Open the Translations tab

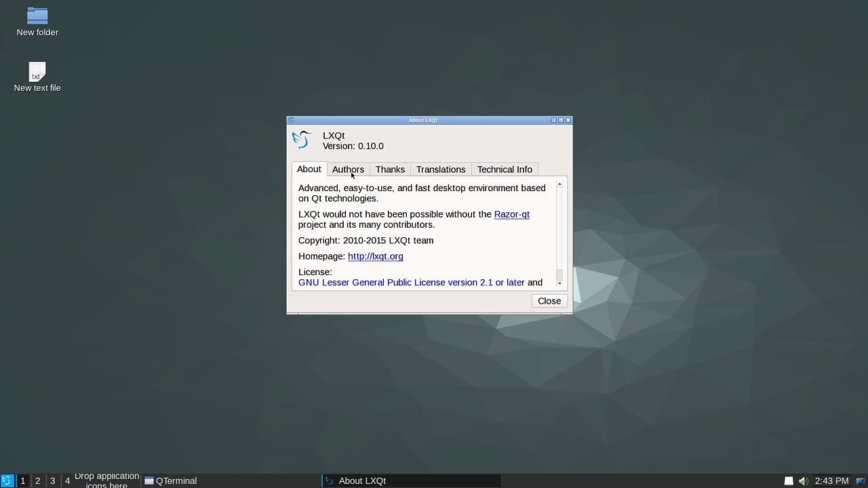coord(440,169)
